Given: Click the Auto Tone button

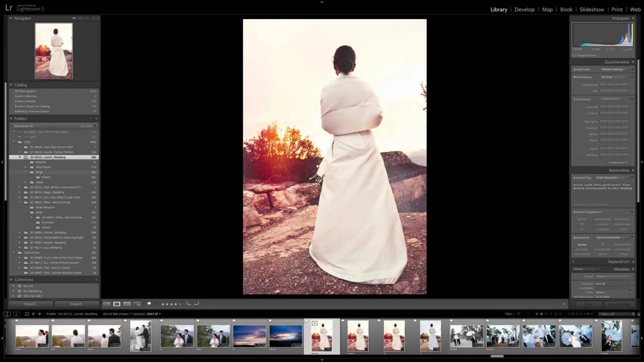Looking at the screenshot, I should pos(611,99).
